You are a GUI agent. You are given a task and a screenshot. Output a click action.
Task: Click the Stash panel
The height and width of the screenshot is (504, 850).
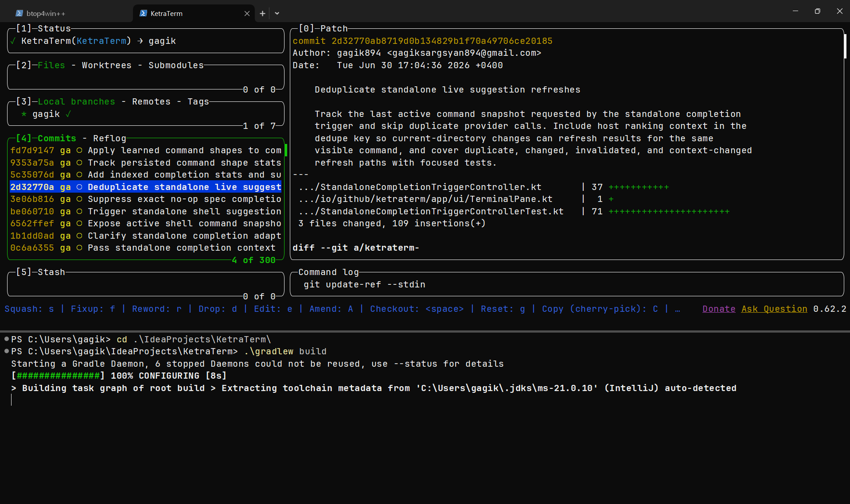point(146,284)
